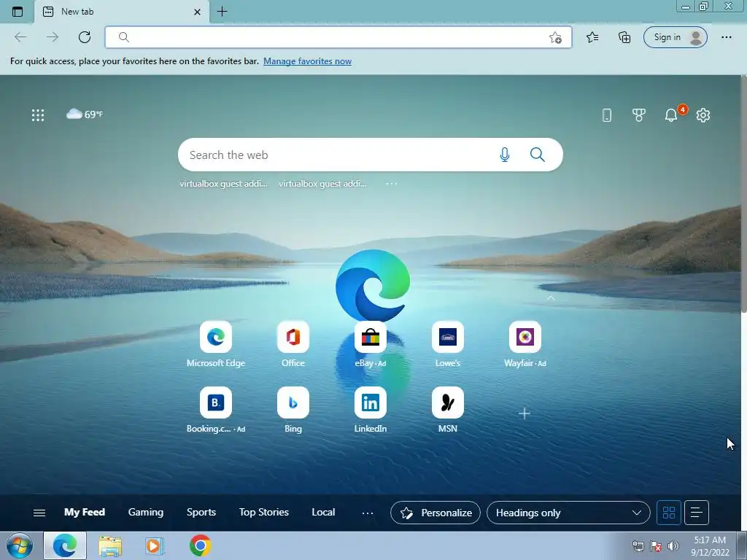Open more options for recent searches
747x560 pixels.
coord(392,184)
